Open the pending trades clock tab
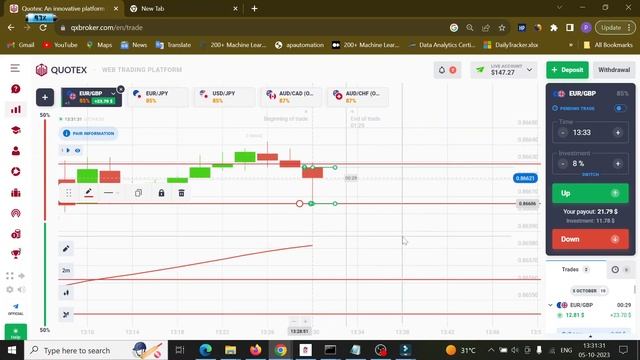The image size is (640, 360). click(620, 270)
